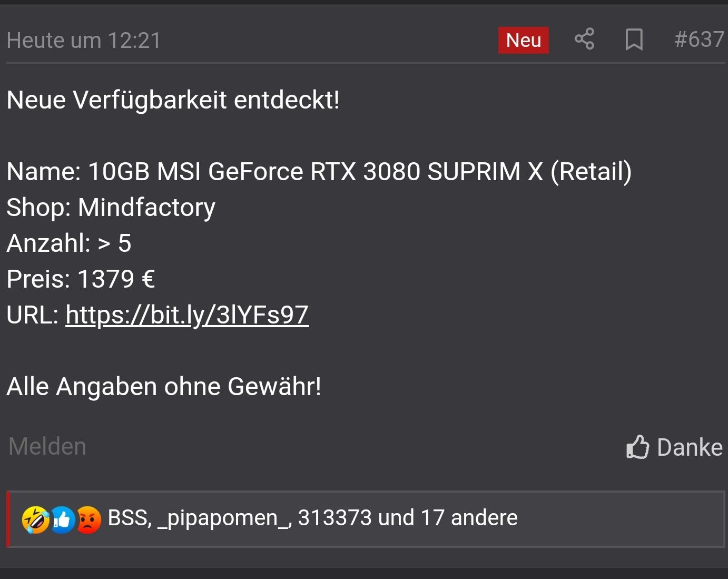Click the laughing emoji reaction
This screenshot has width=728, height=579.
click(35, 519)
